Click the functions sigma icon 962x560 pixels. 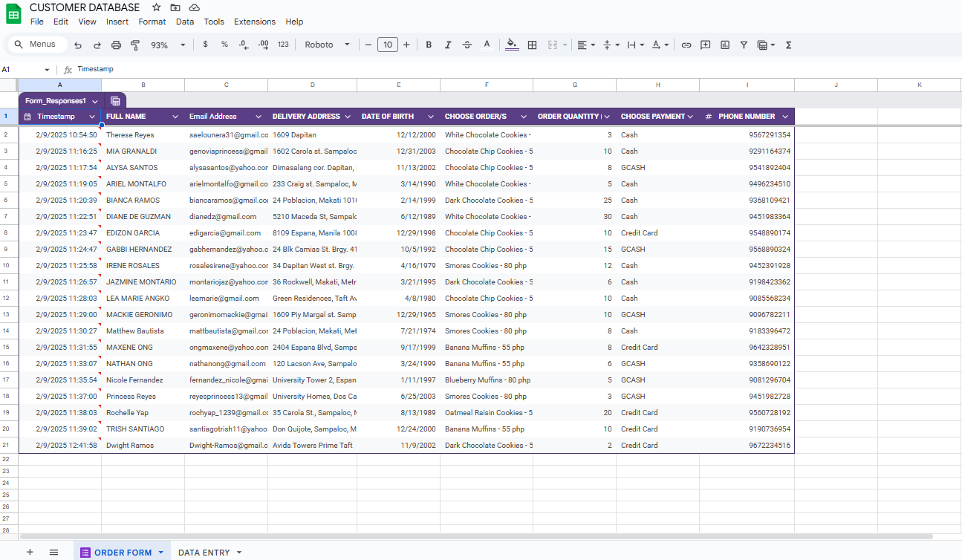tap(788, 45)
